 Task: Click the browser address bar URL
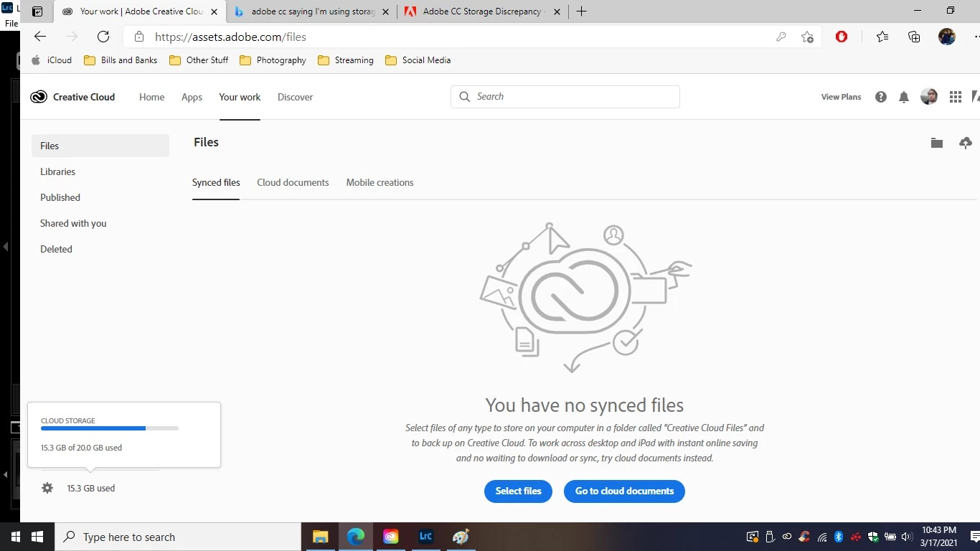[230, 37]
